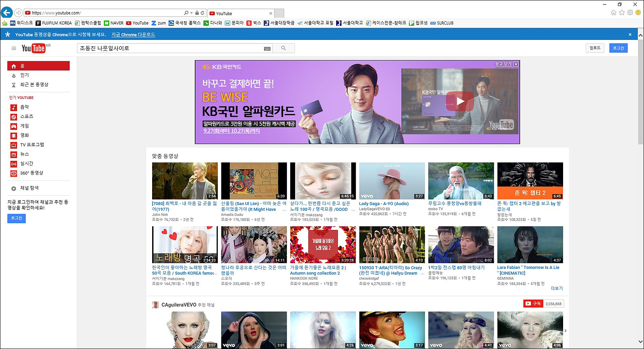
Task: Open FUJIFILM KOREA bookmark
Action: 54,23
